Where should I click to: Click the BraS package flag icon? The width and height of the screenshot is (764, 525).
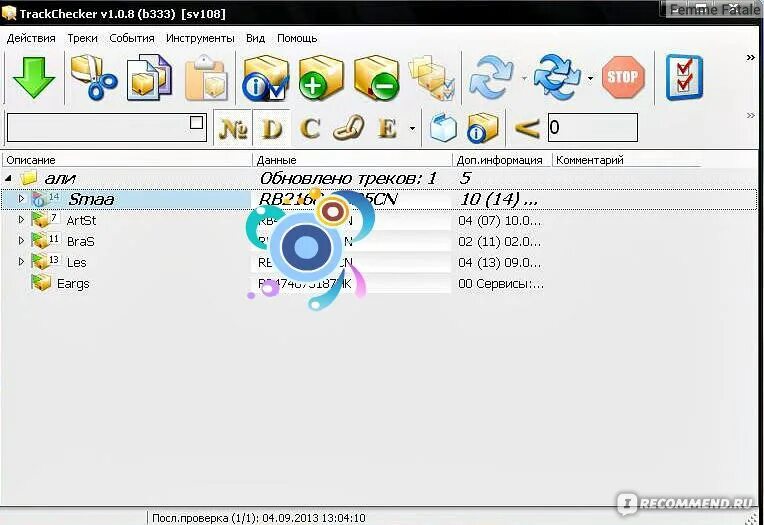pyautogui.click(x=40, y=241)
